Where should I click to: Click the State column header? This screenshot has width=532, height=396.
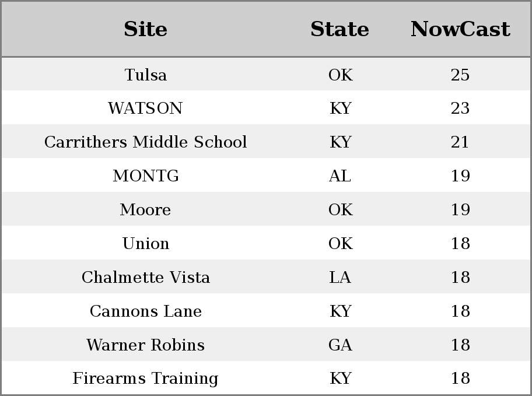[x=339, y=29]
